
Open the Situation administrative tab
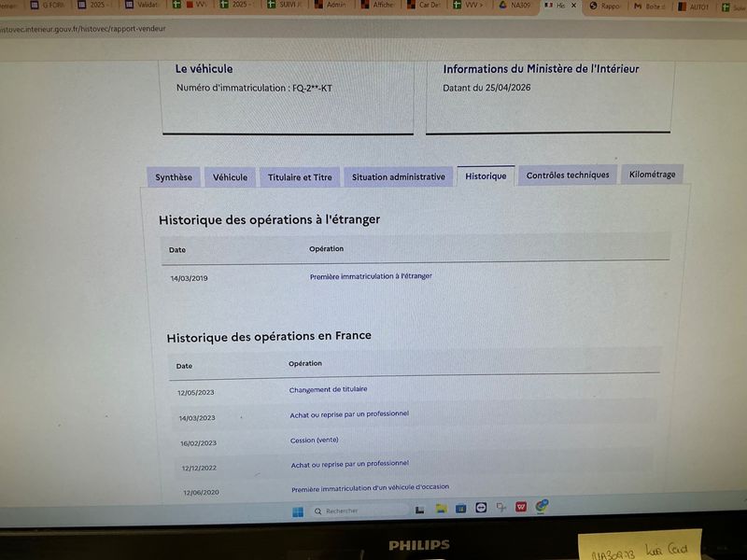(x=399, y=176)
